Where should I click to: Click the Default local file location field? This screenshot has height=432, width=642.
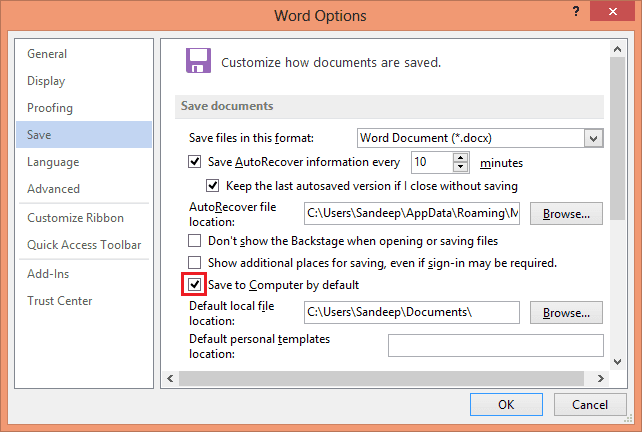tap(411, 312)
